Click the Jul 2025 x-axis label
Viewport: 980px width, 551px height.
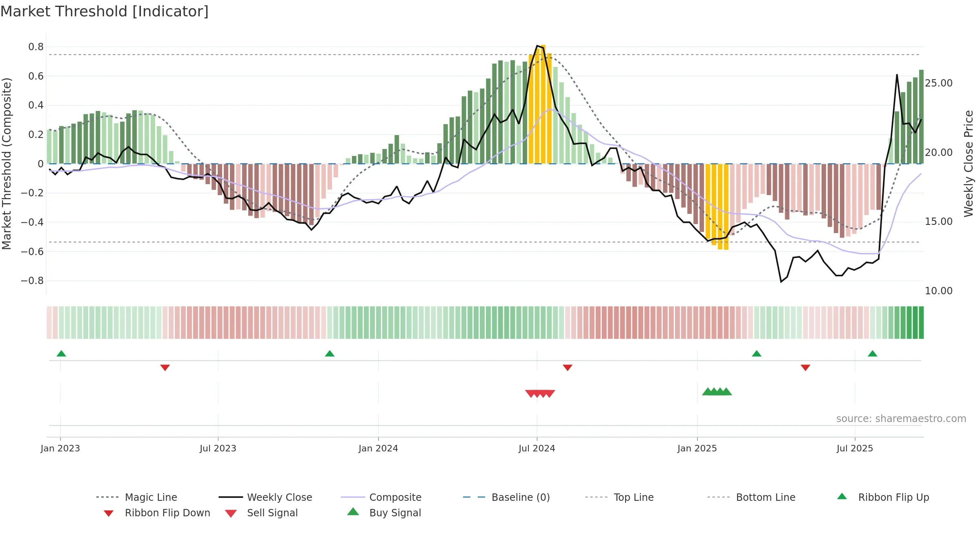click(x=855, y=448)
